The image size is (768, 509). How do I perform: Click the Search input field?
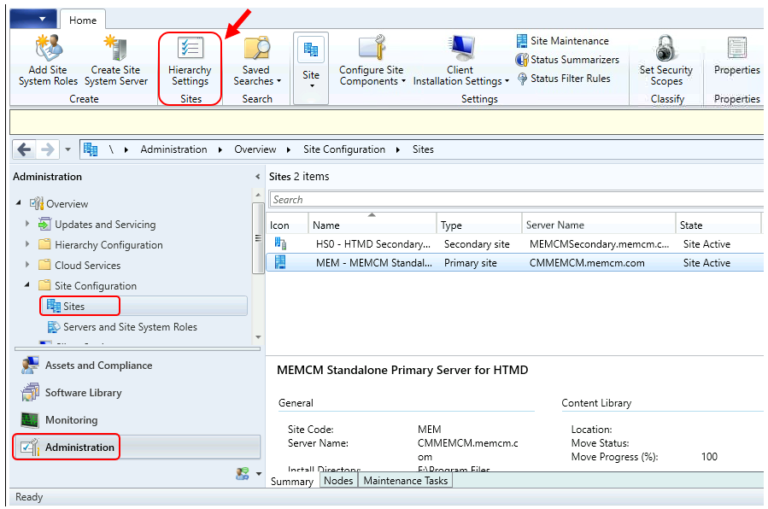coord(510,200)
